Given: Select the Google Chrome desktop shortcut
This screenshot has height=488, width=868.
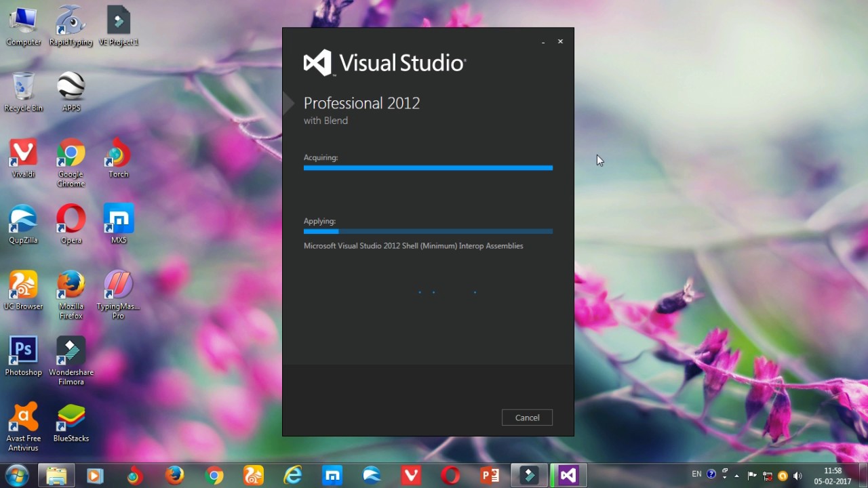Looking at the screenshot, I should point(71,163).
